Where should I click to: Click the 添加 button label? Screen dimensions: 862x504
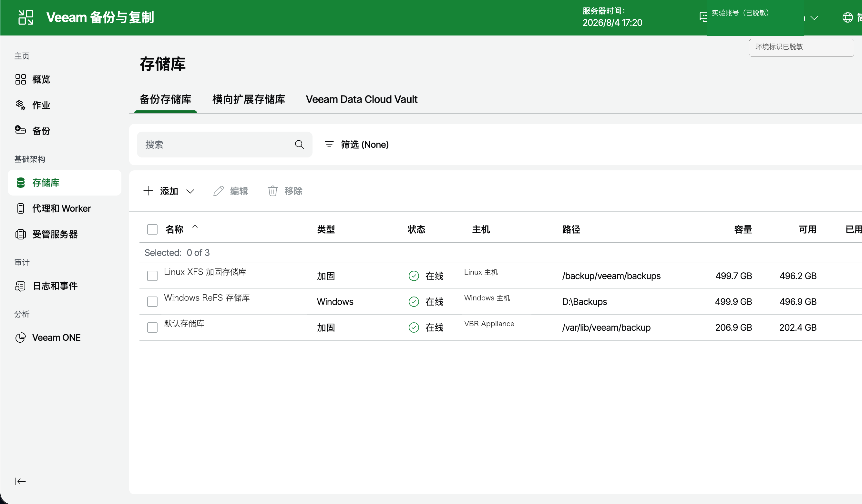pos(169,191)
